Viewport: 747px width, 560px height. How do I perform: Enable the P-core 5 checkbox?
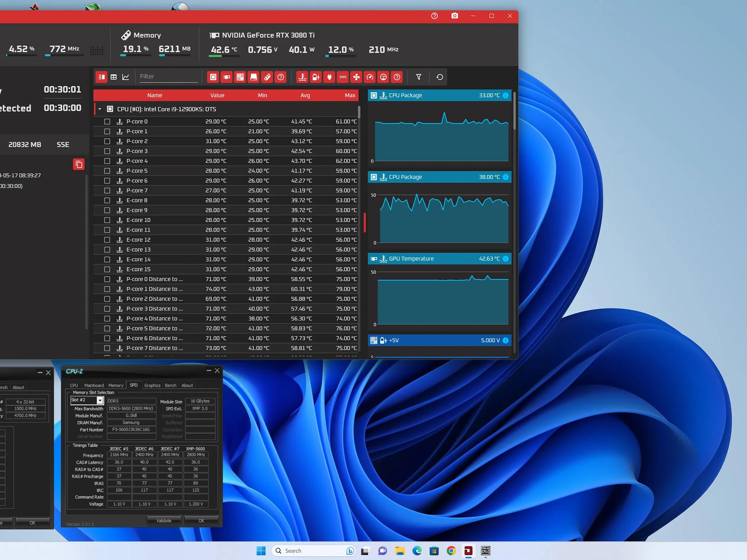[107, 171]
